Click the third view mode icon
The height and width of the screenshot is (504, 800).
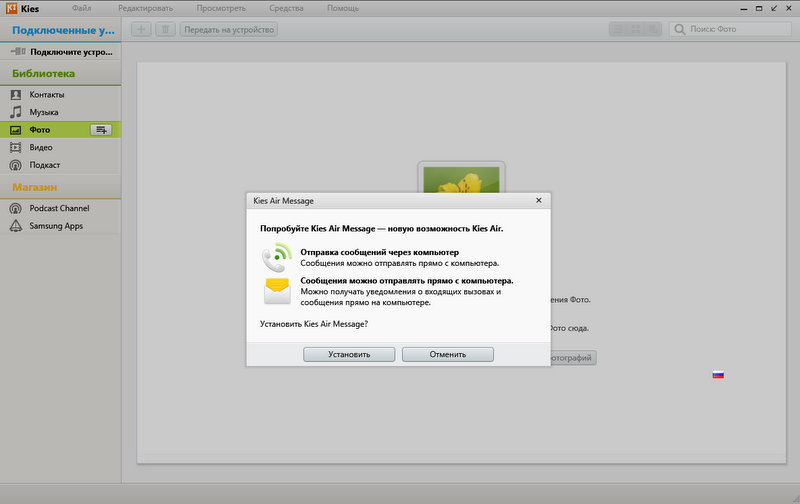tap(653, 30)
